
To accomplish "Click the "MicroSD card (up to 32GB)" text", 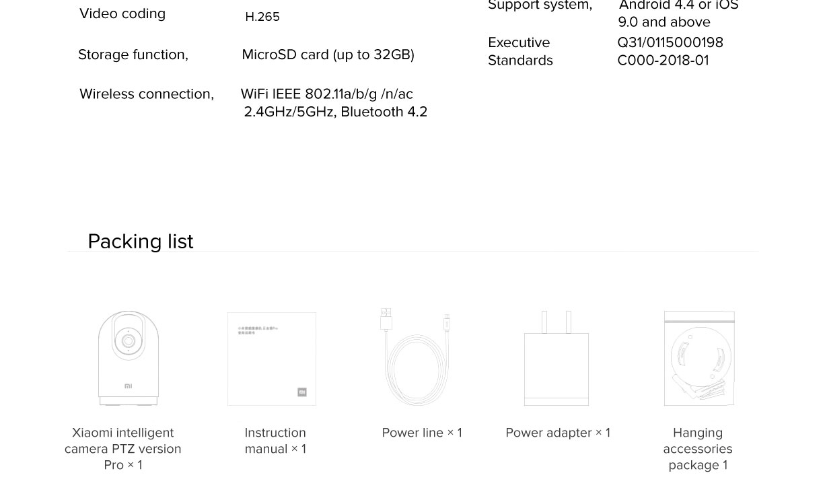I will click(x=328, y=55).
